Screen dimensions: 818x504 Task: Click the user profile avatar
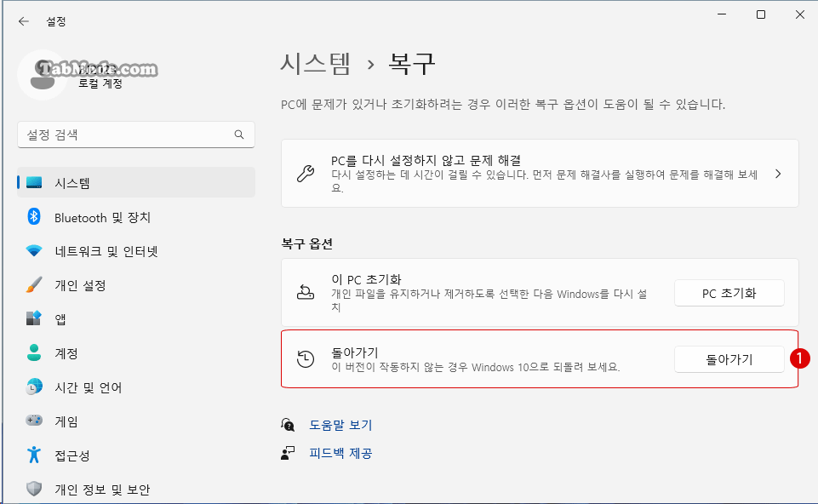pos(43,75)
